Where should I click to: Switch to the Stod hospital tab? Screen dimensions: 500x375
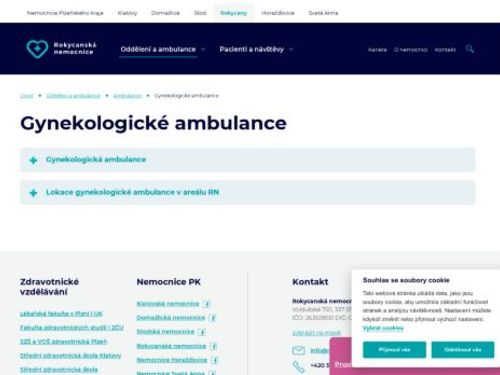click(x=200, y=13)
